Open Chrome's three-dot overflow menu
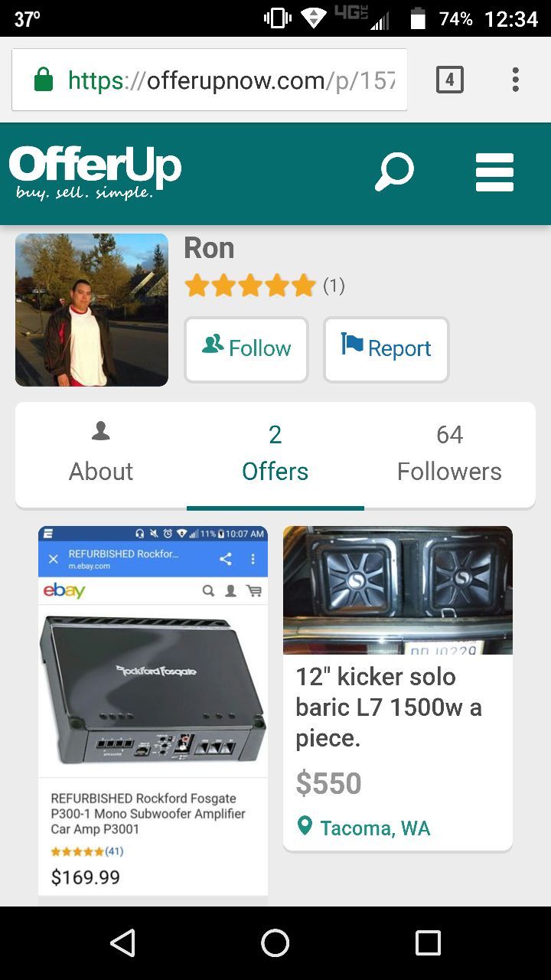Screen dimensions: 551x980 pos(515,80)
